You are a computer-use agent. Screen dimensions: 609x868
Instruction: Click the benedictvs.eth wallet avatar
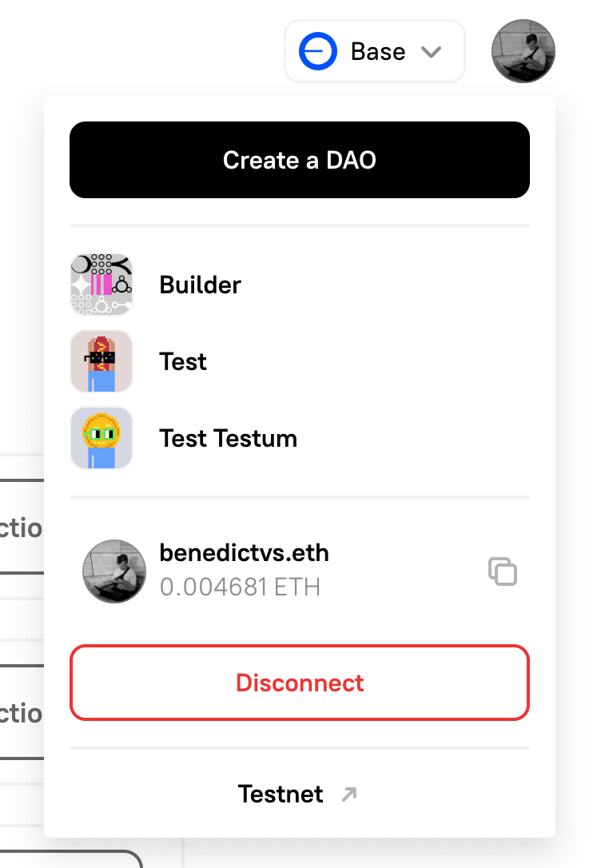click(114, 571)
